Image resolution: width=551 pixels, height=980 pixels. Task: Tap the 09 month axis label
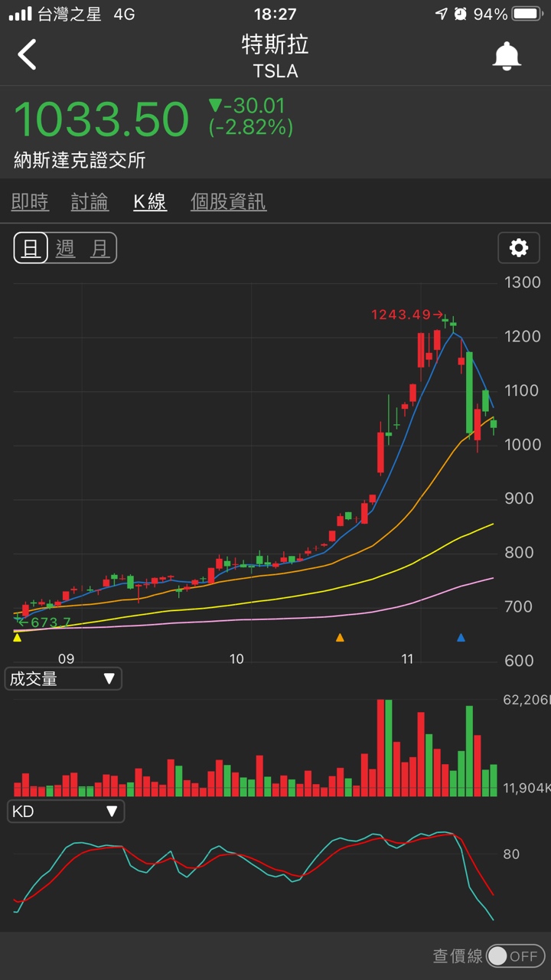click(66, 659)
